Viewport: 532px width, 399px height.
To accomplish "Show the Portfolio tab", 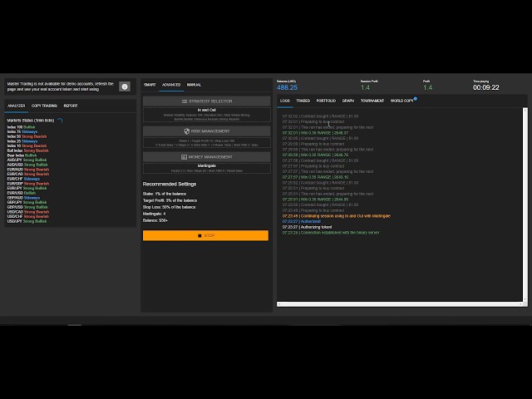I will 326,101.
